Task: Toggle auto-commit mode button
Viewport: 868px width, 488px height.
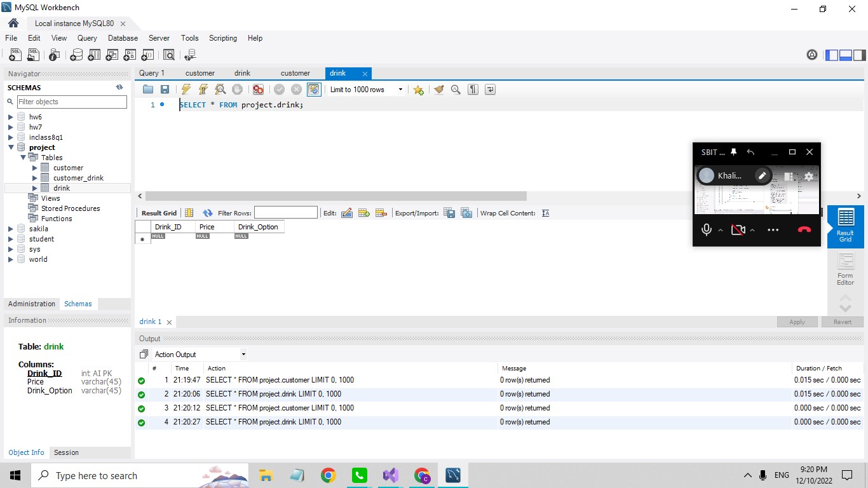Action: click(x=314, y=90)
